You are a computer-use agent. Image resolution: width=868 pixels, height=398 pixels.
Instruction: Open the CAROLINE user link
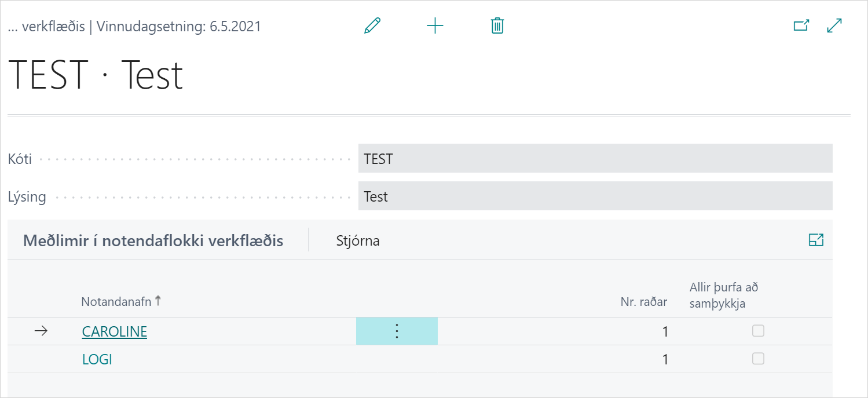115,331
